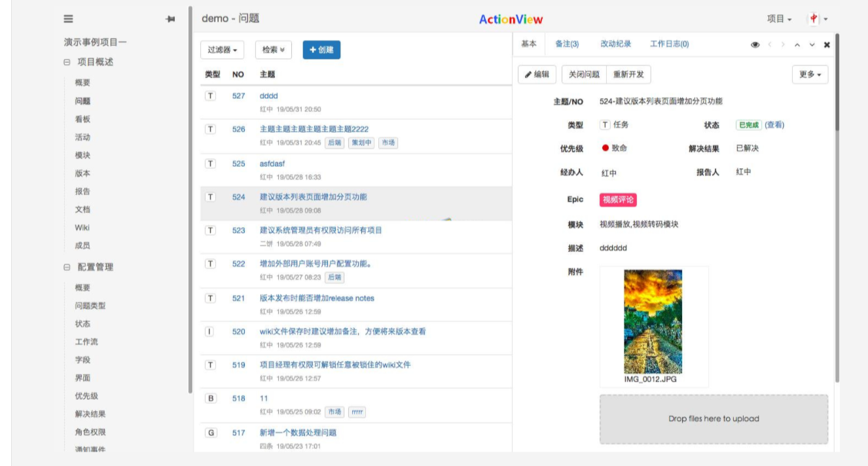Click the down chevron for next issue
Image resolution: width=868 pixels, height=466 pixels.
(x=812, y=45)
